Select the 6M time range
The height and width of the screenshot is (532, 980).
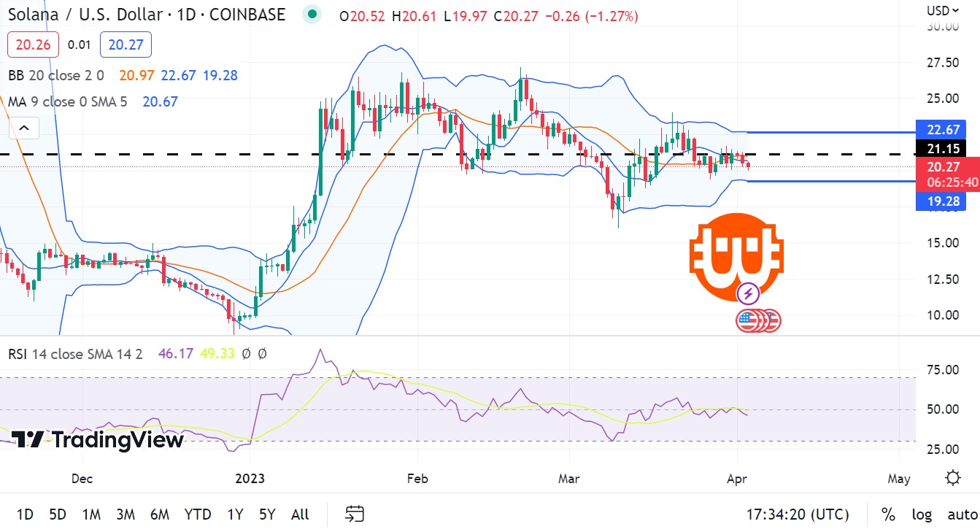click(160, 514)
